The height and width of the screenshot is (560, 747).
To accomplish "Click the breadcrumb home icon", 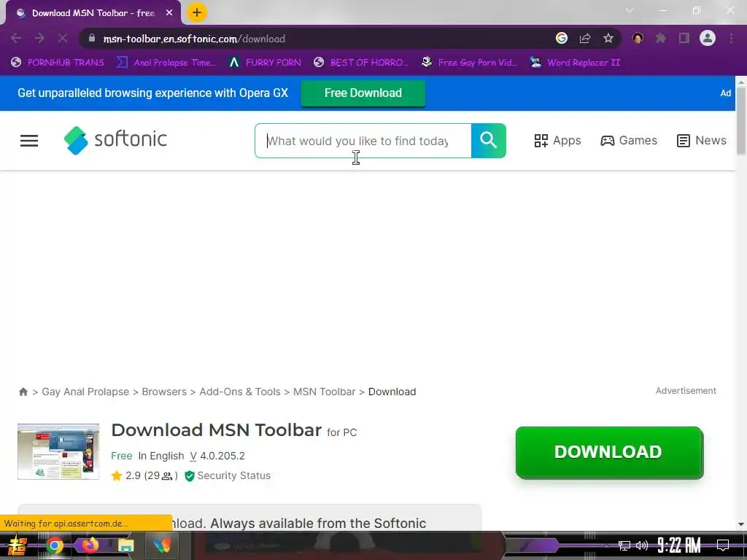I will coord(23,392).
